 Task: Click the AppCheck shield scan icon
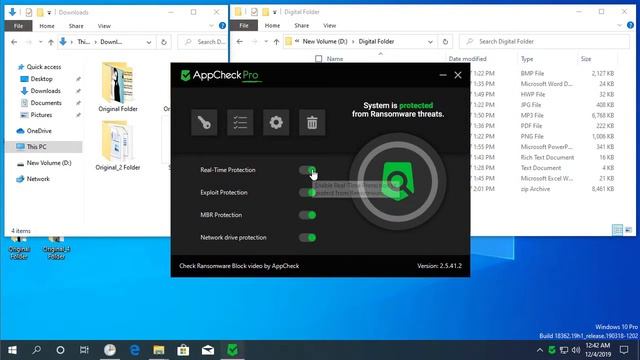click(x=398, y=182)
